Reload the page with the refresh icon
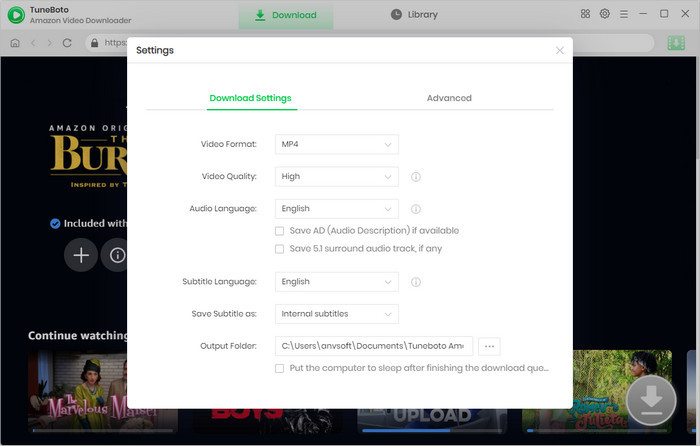The image size is (700, 446). click(x=67, y=43)
